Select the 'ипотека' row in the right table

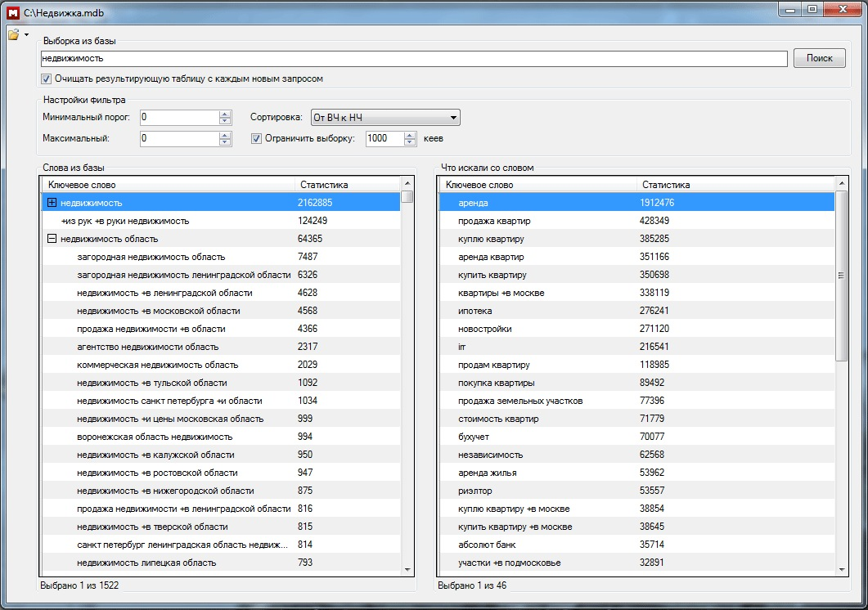[x=474, y=311]
